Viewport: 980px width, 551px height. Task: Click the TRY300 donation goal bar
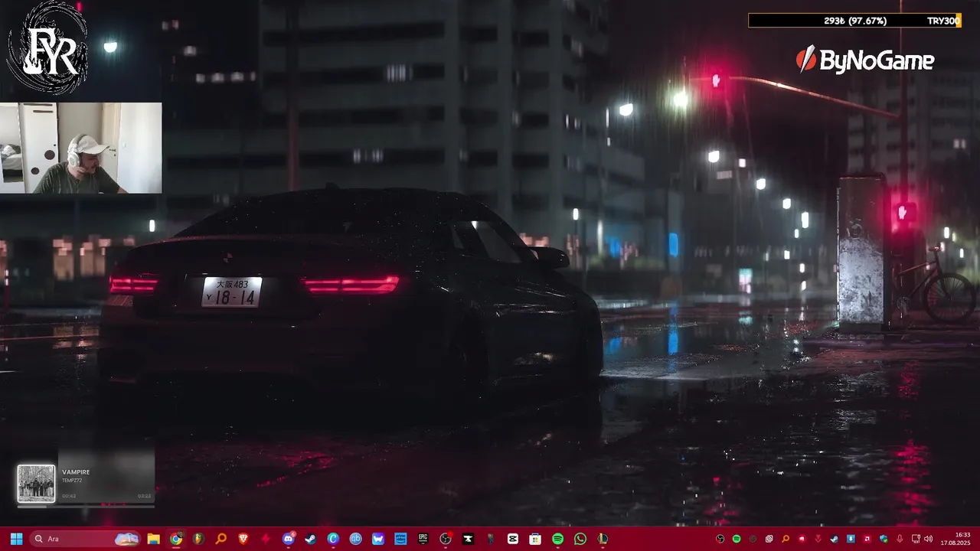click(854, 21)
